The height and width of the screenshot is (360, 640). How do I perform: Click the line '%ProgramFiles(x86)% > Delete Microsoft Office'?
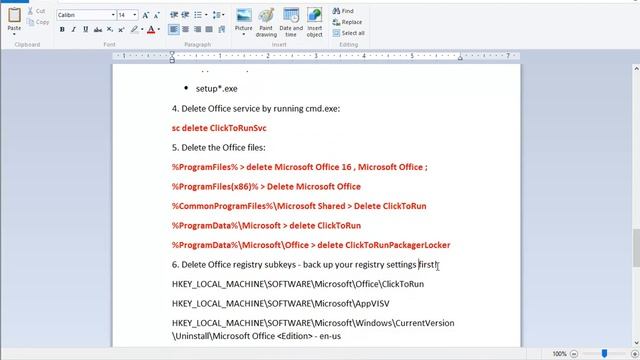point(266,187)
